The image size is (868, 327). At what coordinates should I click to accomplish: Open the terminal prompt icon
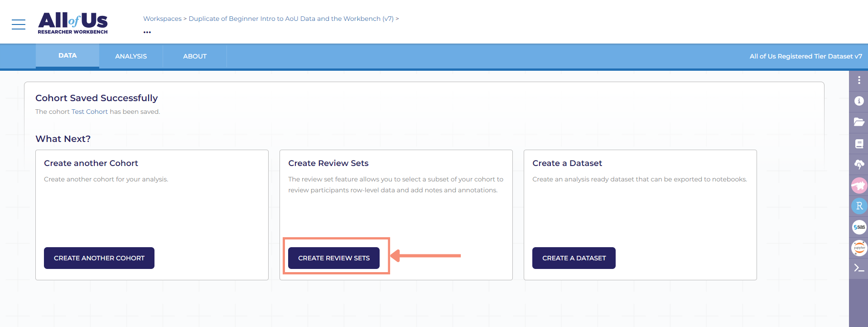(859, 268)
